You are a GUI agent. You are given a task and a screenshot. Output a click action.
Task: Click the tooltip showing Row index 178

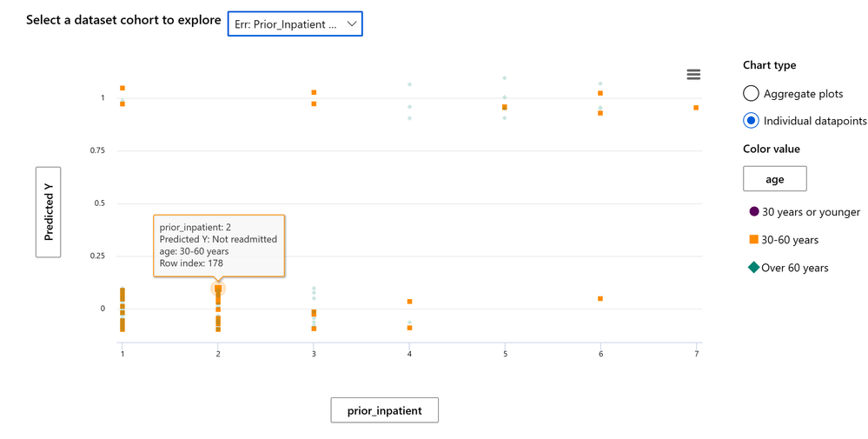[219, 245]
